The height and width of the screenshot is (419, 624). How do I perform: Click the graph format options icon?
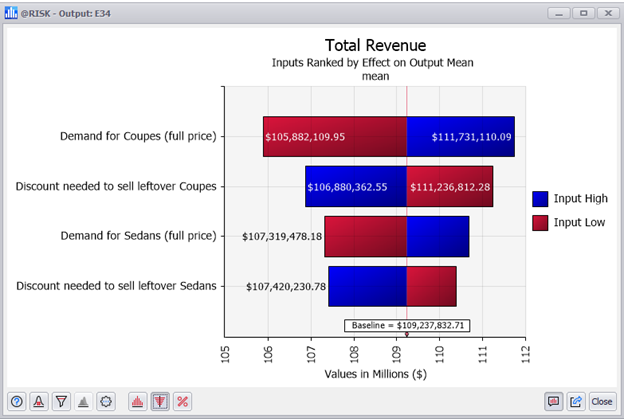[x=39, y=401]
